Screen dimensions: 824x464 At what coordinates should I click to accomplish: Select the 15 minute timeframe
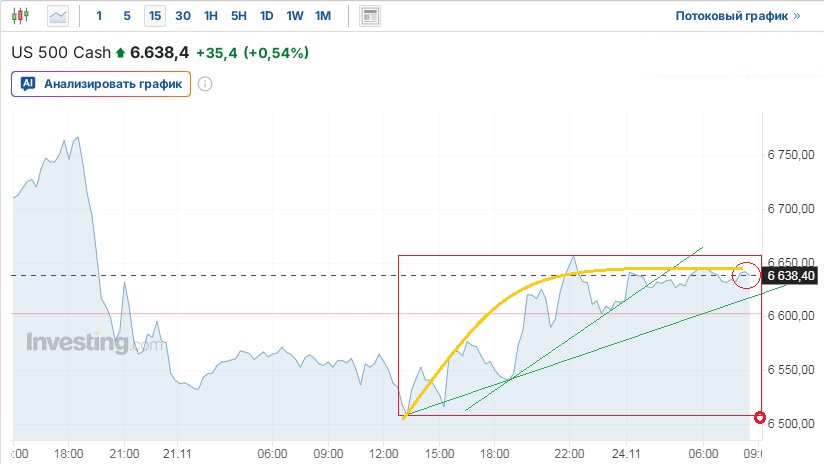pyautogui.click(x=154, y=16)
